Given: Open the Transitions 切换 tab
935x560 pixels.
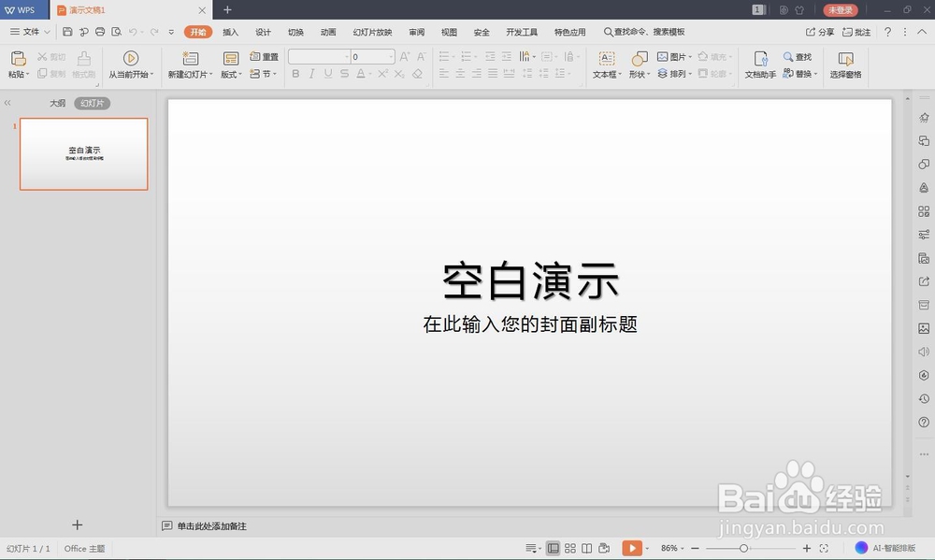Looking at the screenshot, I should (295, 32).
